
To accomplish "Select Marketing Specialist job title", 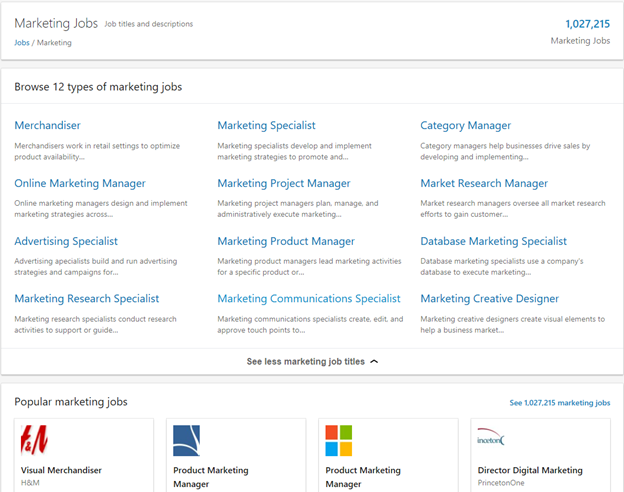I will tap(266, 125).
